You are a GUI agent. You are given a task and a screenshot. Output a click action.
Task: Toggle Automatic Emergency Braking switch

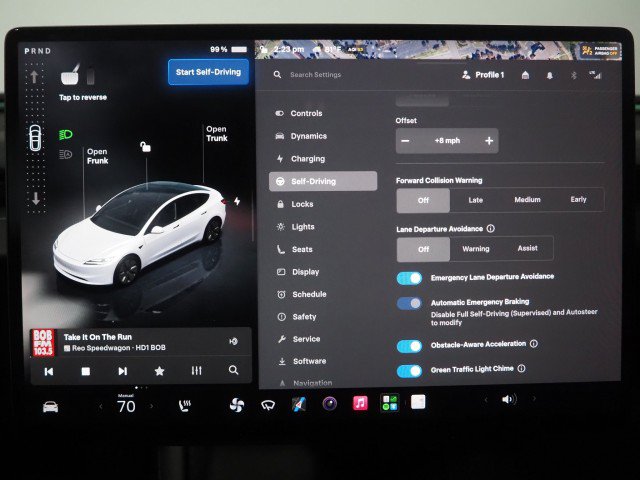[409, 303]
